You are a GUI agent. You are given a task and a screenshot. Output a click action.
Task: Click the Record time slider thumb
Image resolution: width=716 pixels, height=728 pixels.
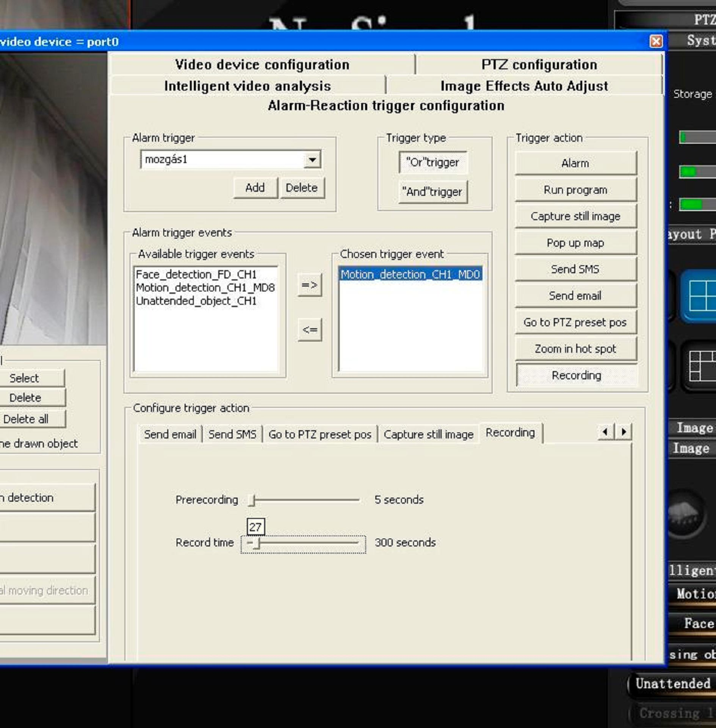coord(257,543)
